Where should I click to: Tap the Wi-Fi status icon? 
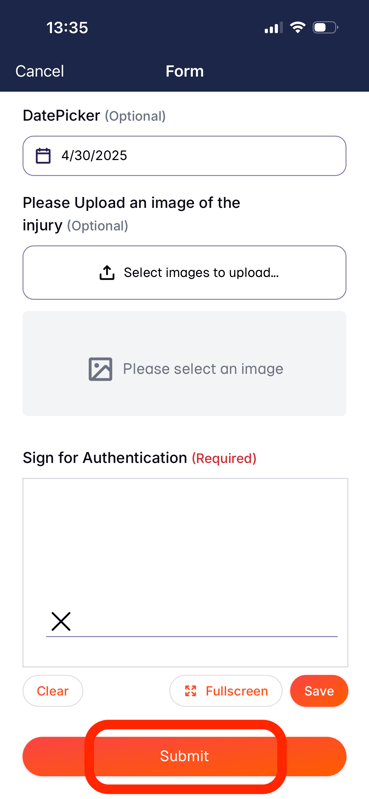pyautogui.click(x=297, y=28)
